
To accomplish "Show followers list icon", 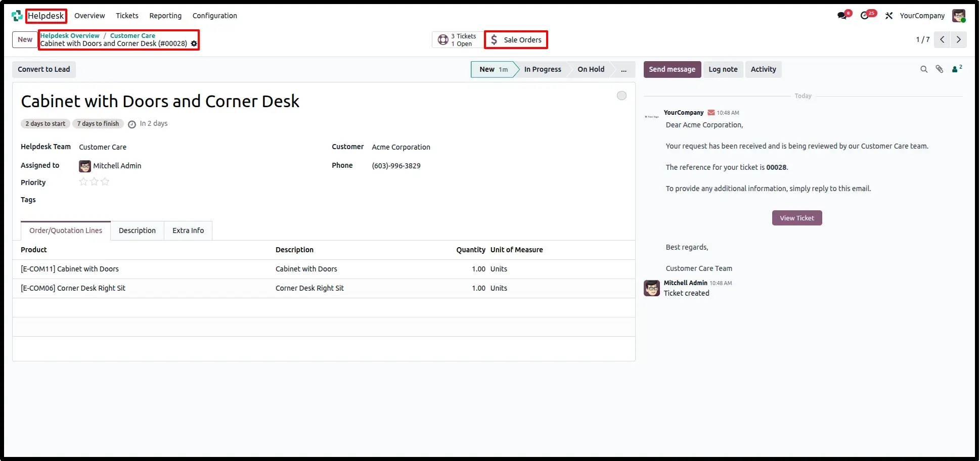I will click(x=957, y=69).
